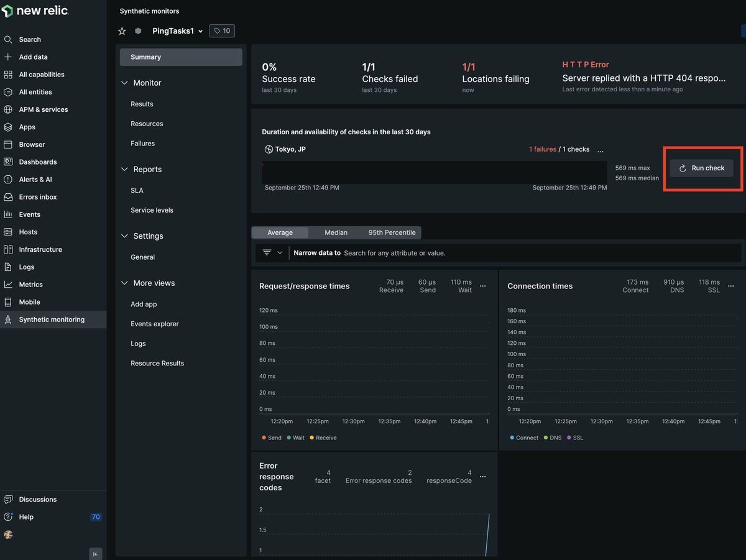Screen dimensions: 746x560
Task: Collapse the Reports section
Action: click(x=124, y=169)
